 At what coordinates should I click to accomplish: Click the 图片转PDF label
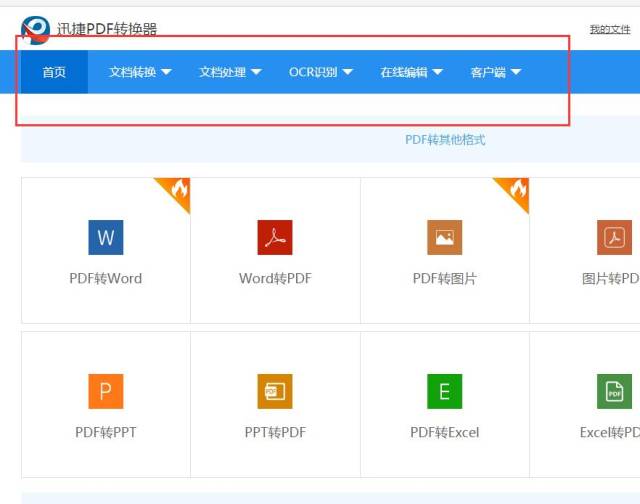(x=611, y=278)
